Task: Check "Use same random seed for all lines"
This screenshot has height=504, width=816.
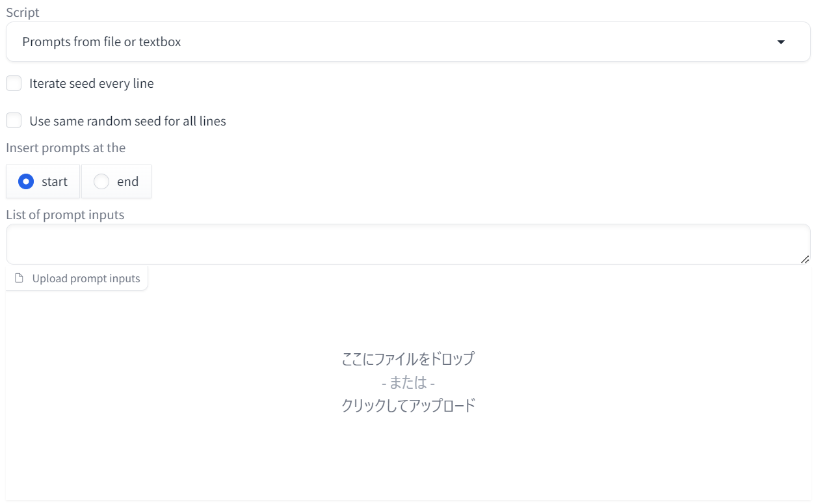Action: click(x=13, y=120)
